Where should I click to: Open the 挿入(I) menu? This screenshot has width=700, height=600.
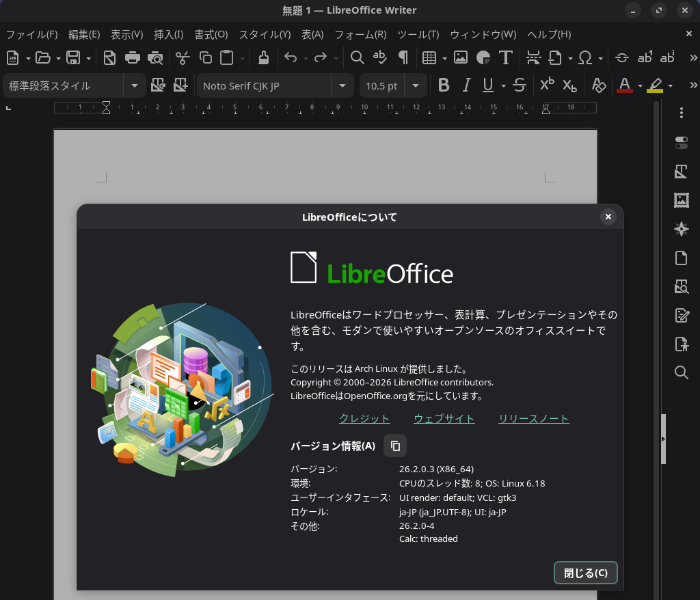[168, 34]
